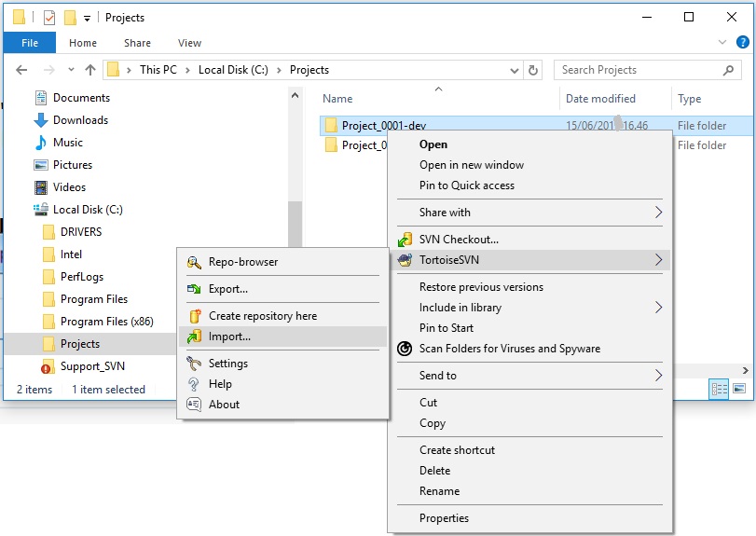Click the Settings wrench icon
Image resolution: width=756 pixels, height=536 pixels.
(194, 364)
